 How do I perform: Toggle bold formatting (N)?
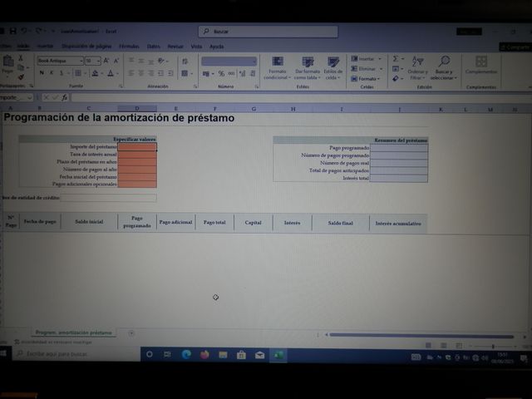(x=41, y=73)
